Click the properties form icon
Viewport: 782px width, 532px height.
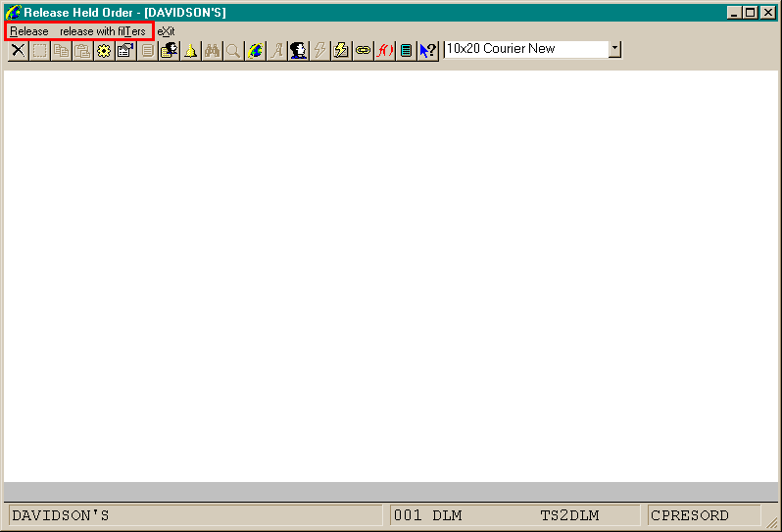(x=125, y=50)
